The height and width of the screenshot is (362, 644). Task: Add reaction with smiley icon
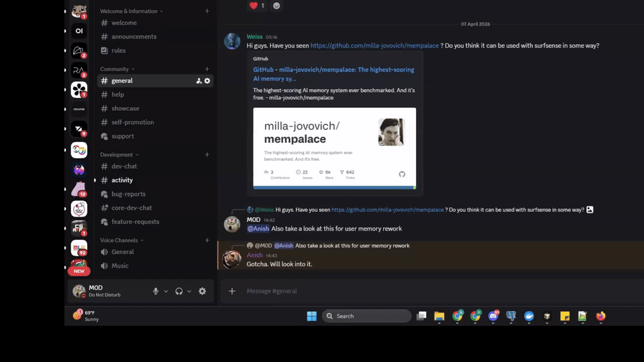[276, 6]
